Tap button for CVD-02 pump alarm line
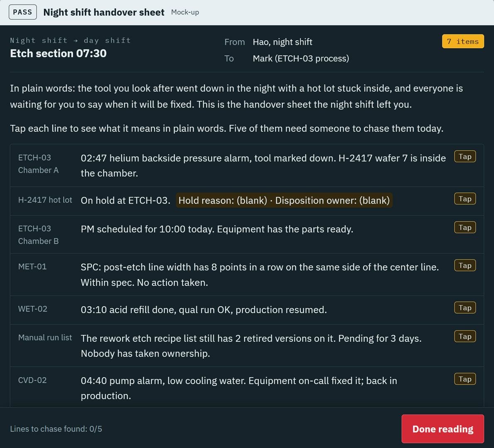Viewport: 494px width, 448px height. 465,379
